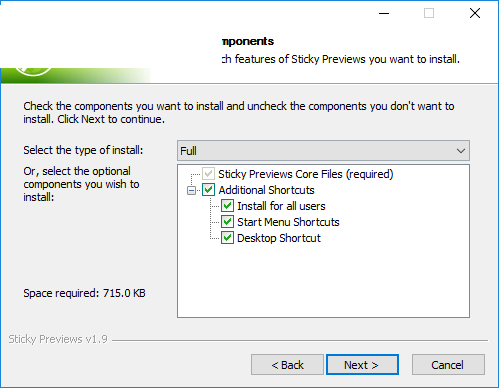Minimize the installer window
Image resolution: width=499 pixels, height=388 pixels.
pos(384,13)
